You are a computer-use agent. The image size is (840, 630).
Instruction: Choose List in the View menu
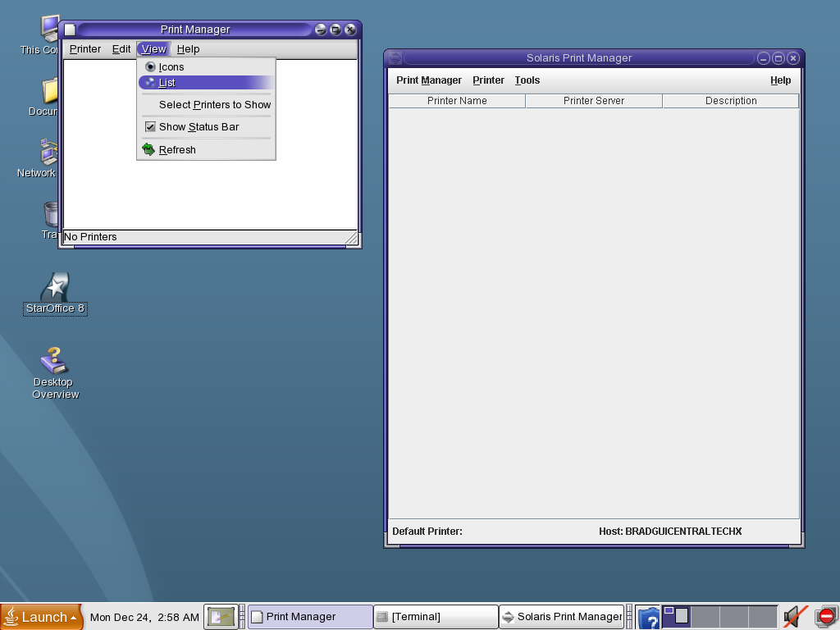point(206,83)
